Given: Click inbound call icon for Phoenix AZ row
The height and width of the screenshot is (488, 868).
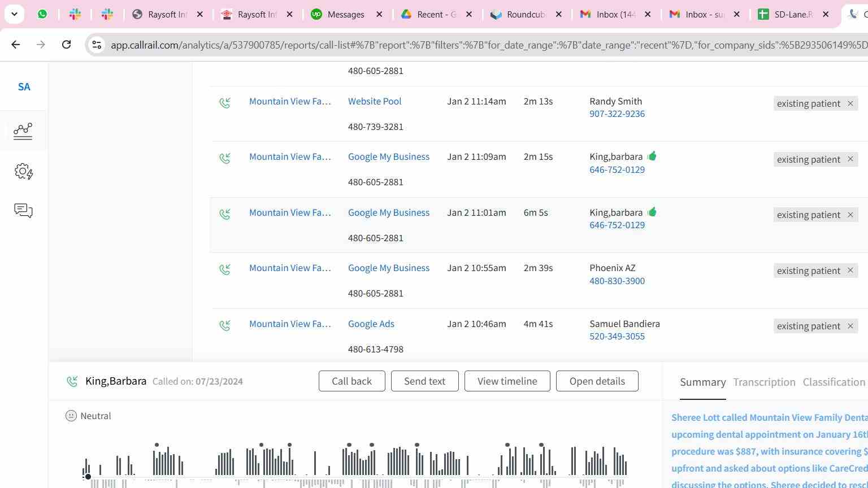Looking at the screenshot, I should (x=225, y=269).
